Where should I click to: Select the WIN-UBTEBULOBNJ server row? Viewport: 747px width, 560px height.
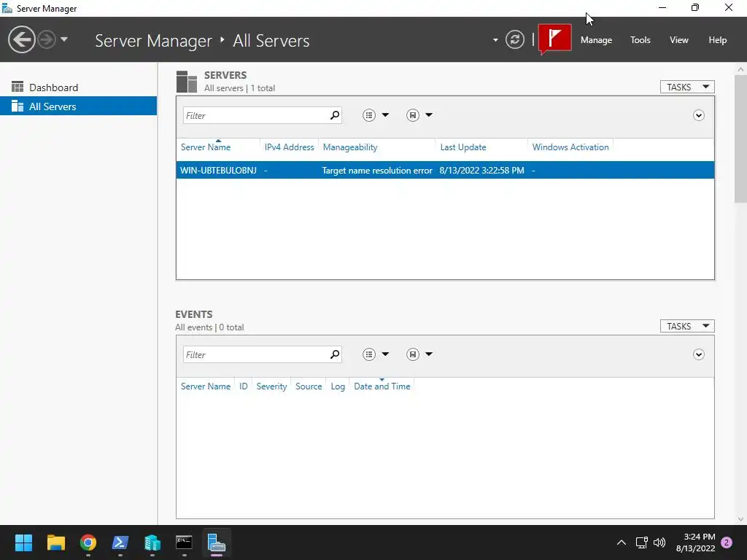click(445, 170)
